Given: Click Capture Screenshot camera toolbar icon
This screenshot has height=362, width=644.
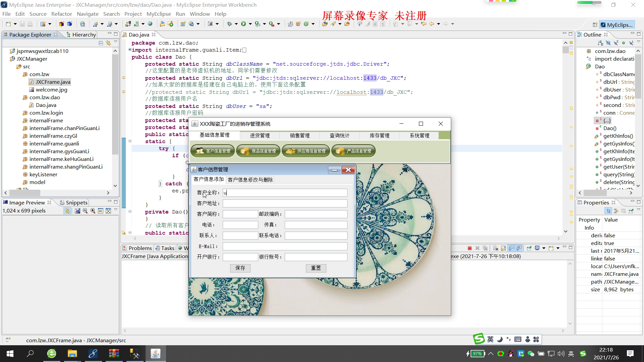Looking at the screenshot, I should tap(211, 24).
